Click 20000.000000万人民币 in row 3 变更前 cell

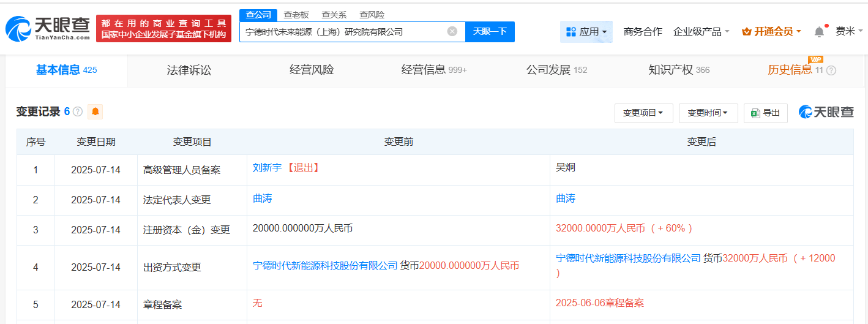point(302,228)
